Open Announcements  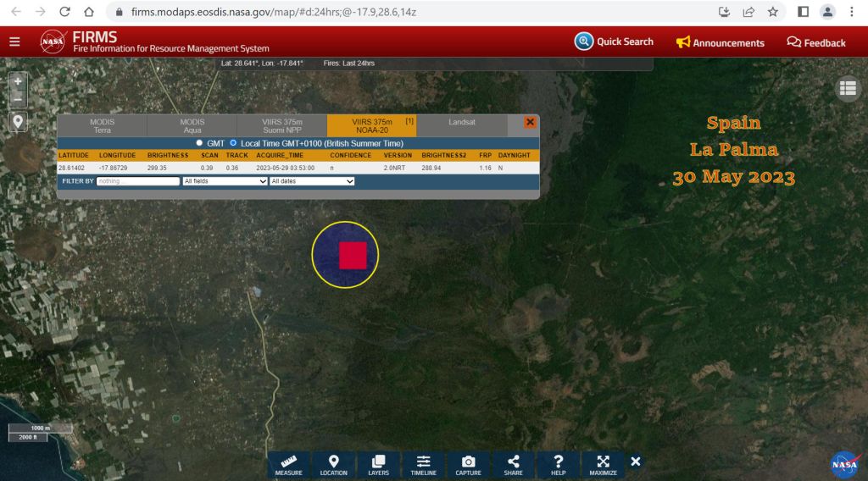[720, 42]
